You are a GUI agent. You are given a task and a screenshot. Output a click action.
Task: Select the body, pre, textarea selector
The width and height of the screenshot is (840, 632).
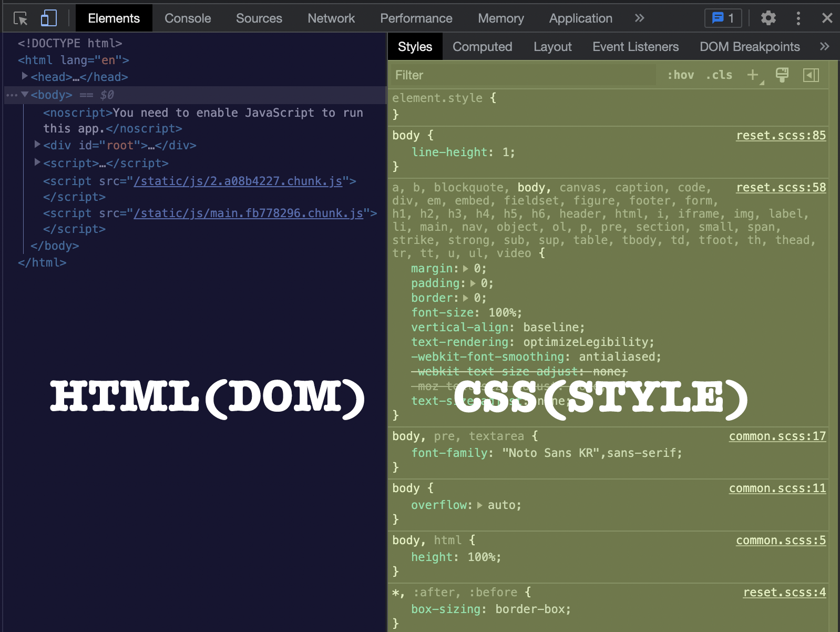[x=458, y=436]
